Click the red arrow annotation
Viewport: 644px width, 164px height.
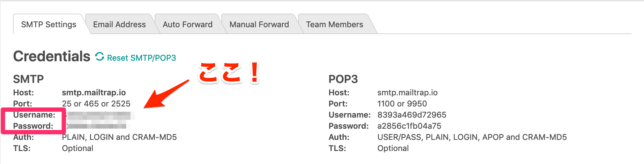pos(164,95)
